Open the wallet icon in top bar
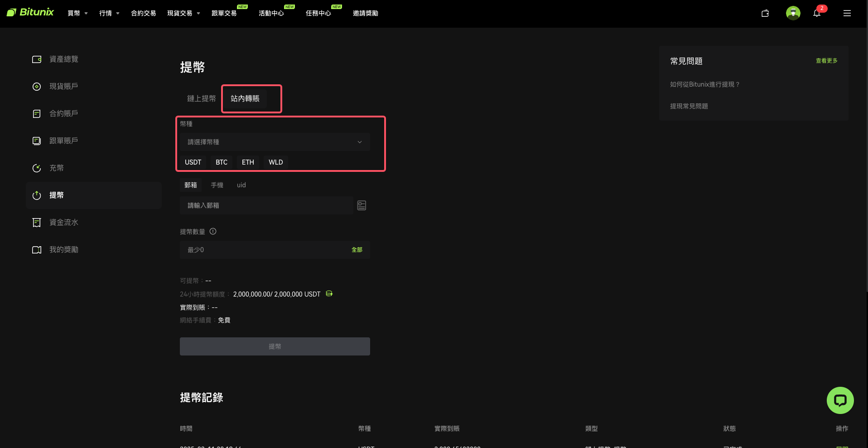Screen dimensions: 868x448 [765, 13]
